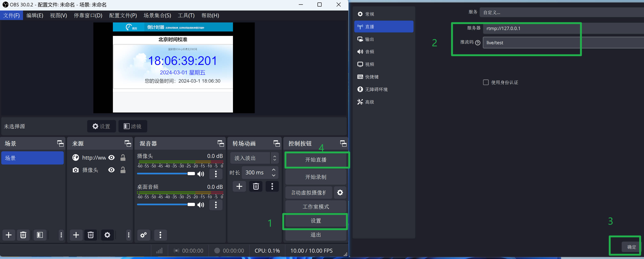This screenshot has height=259, width=644.
Task: Open 桌面音频 channel options menu
Action: 216,205
